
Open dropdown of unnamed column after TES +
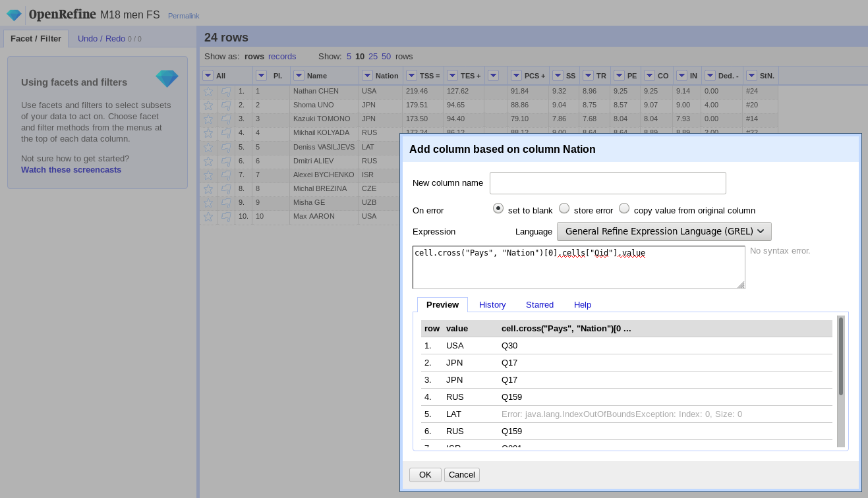[x=494, y=75]
